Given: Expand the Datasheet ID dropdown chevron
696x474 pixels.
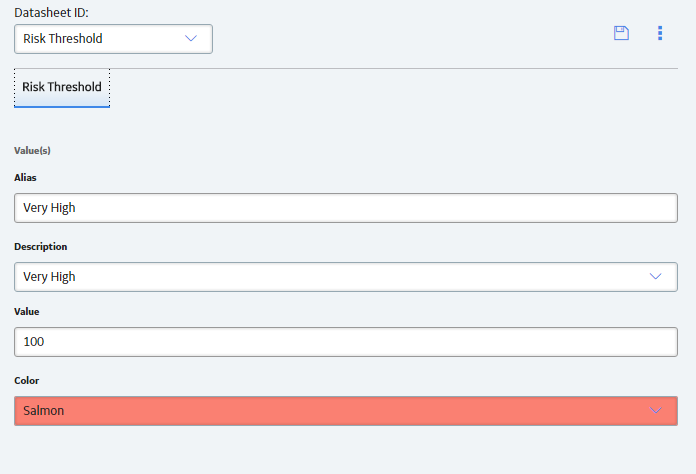Looking at the screenshot, I should coord(191,39).
